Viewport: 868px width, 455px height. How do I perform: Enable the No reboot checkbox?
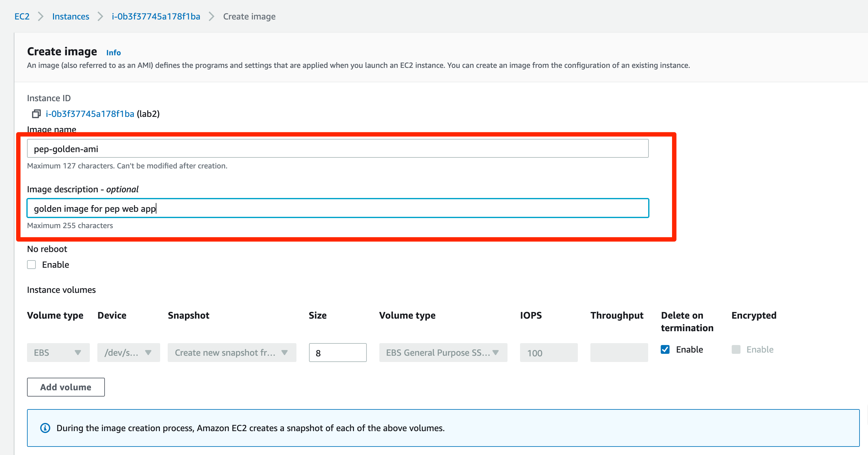(32, 265)
